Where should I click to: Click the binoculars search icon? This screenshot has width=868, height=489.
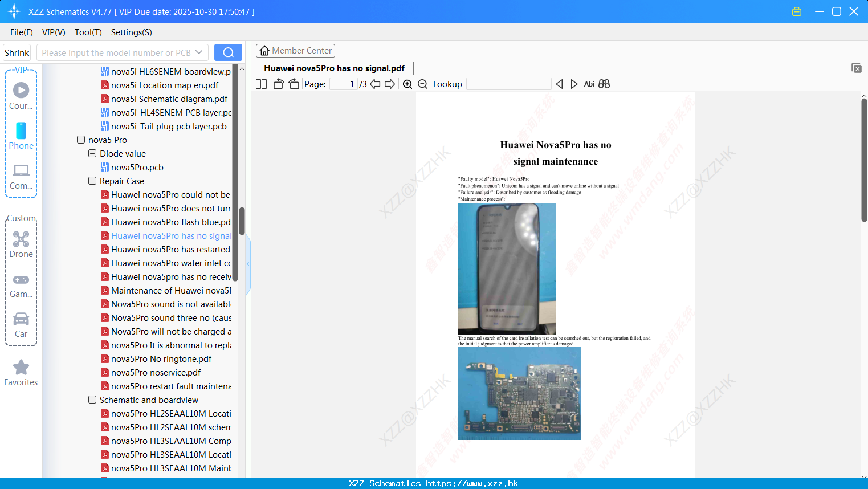(604, 84)
